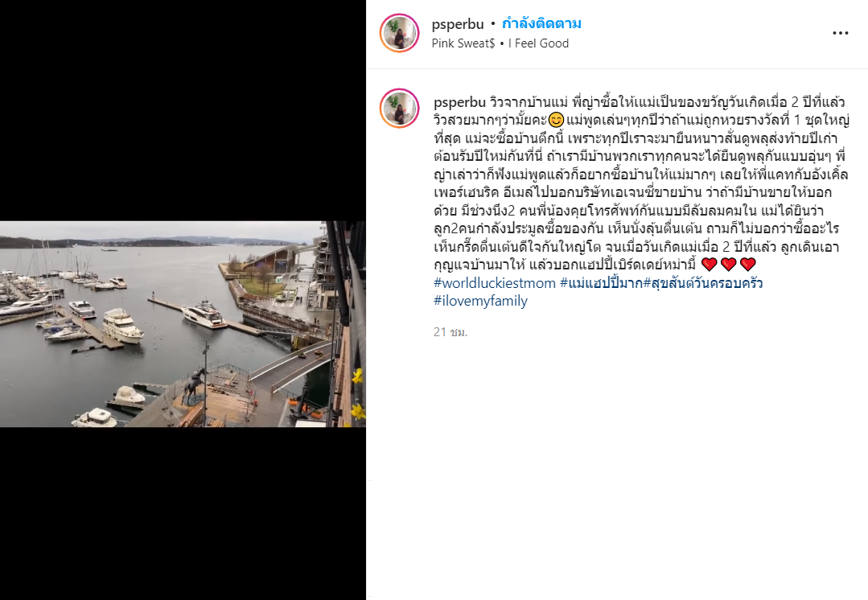Open the #สุขสันต์วันครอบครัว hashtag
The height and width of the screenshot is (600, 868).
coord(703,283)
